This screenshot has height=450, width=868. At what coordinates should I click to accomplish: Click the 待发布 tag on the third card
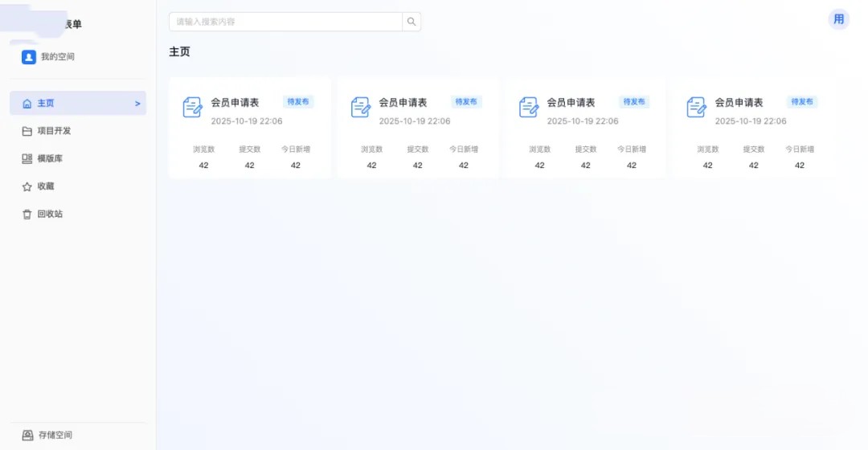pyautogui.click(x=634, y=102)
